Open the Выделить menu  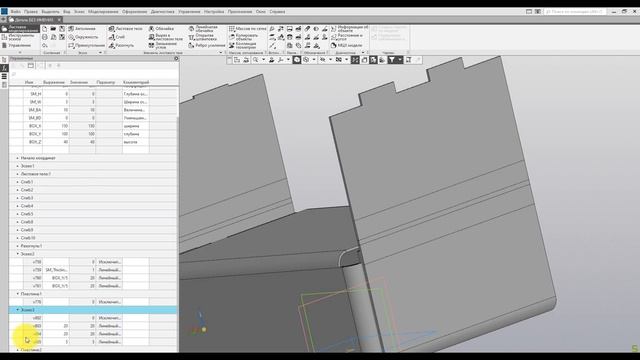(50, 12)
